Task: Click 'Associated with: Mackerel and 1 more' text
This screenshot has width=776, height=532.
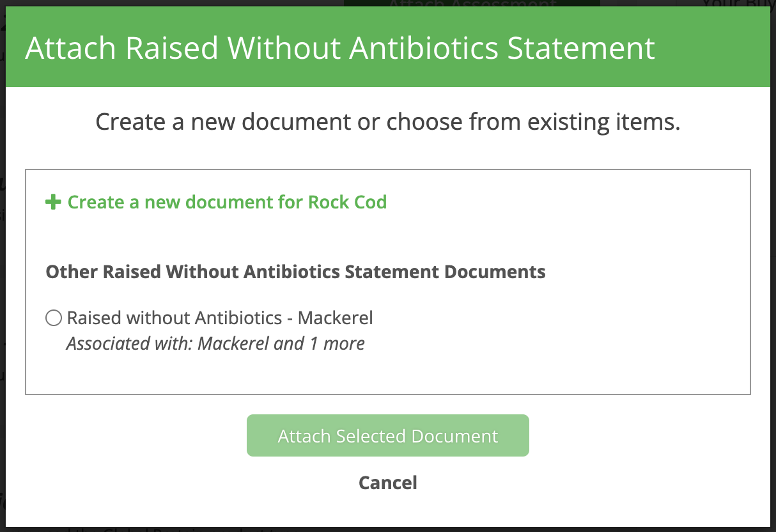Action: tap(215, 343)
